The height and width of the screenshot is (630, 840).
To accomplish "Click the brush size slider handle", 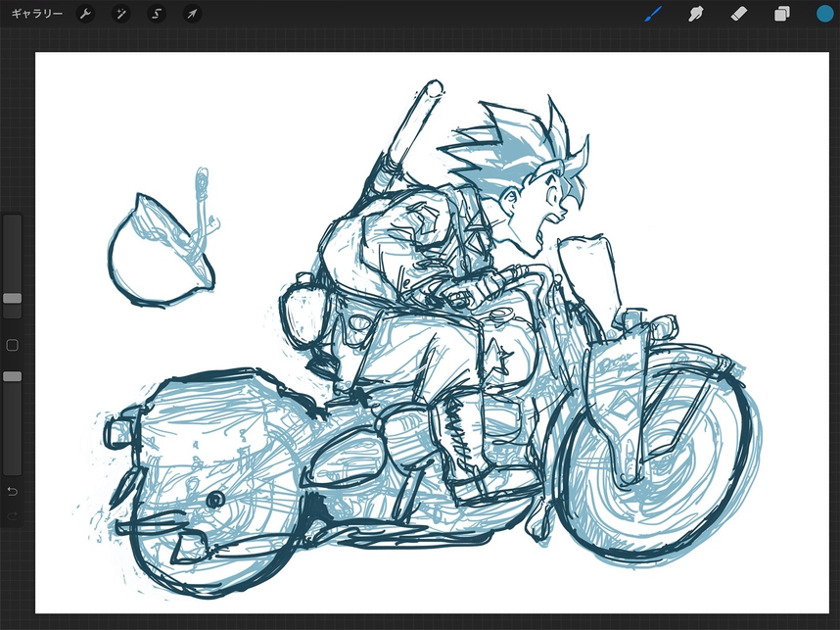I will click(12, 298).
